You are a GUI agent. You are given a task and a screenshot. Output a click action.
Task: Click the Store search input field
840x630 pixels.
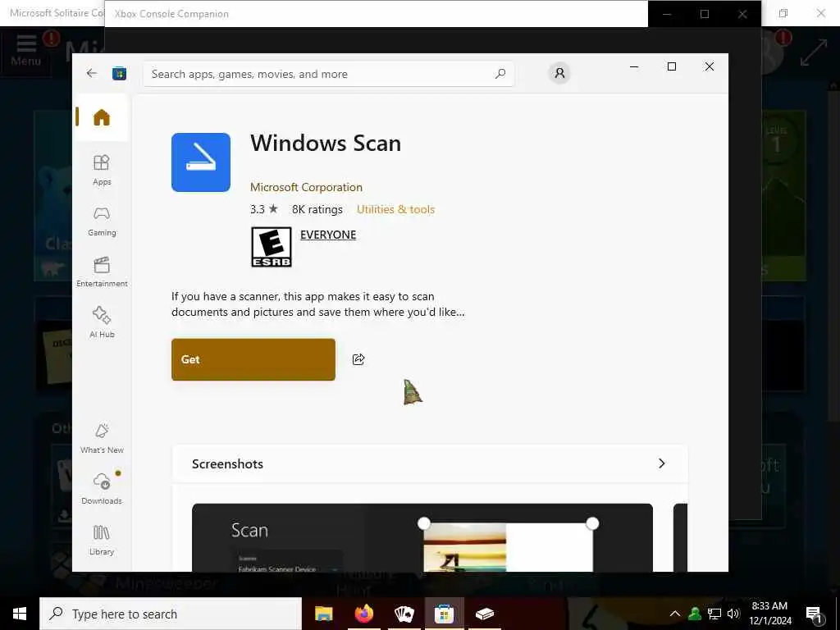(x=328, y=74)
